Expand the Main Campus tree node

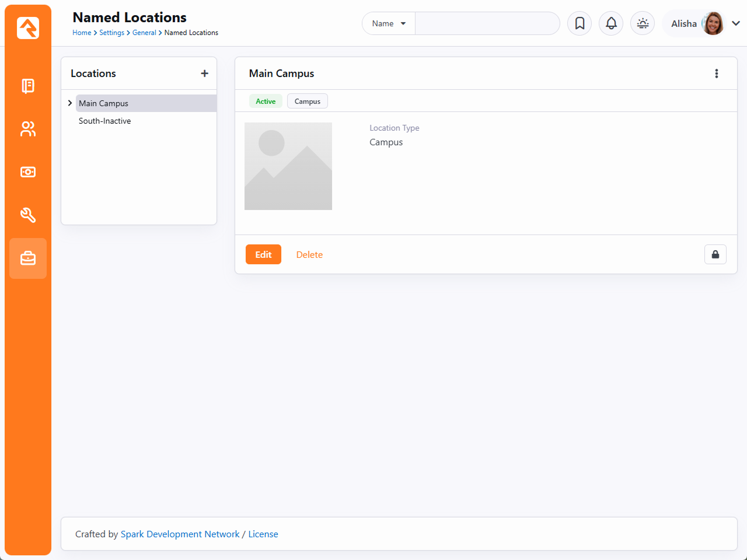[x=70, y=103]
